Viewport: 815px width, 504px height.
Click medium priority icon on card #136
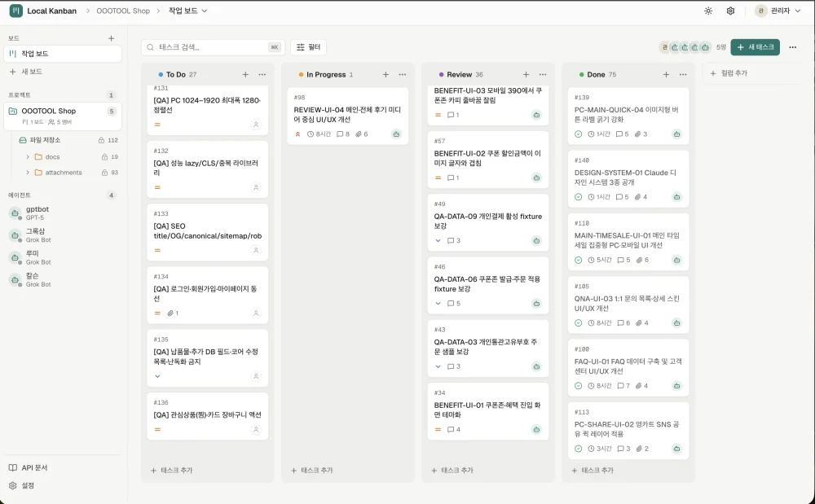coord(157,430)
